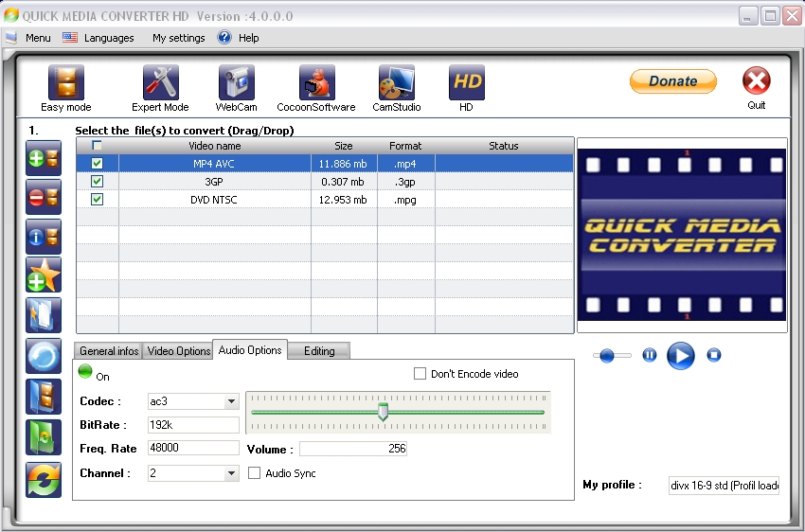Sort by Size column header

point(344,146)
